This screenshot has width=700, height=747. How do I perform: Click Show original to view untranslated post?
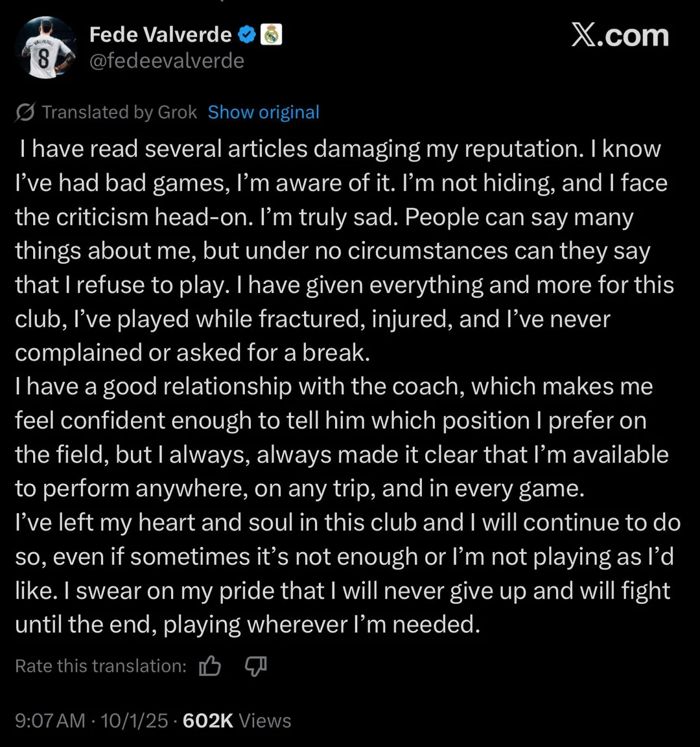tap(263, 112)
